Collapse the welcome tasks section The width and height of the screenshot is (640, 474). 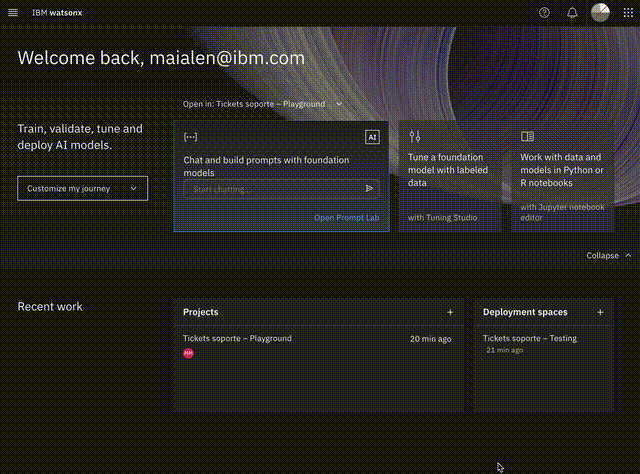pos(609,256)
